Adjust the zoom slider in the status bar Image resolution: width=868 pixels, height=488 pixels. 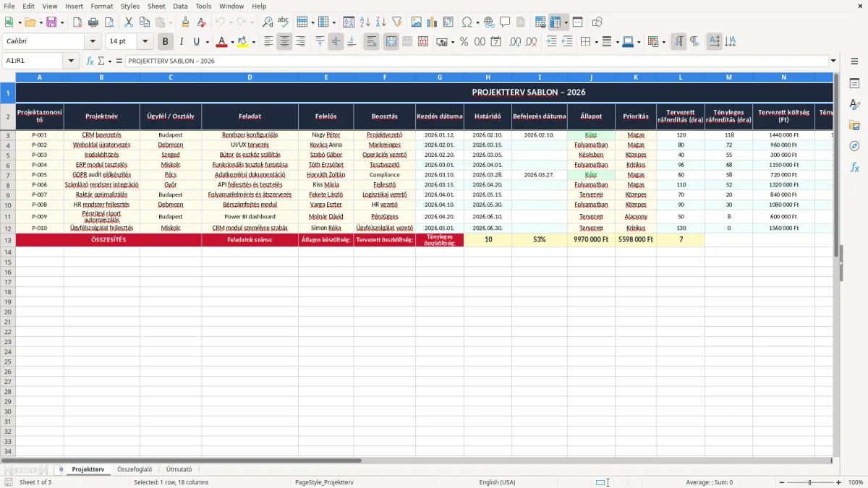tap(809, 482)
